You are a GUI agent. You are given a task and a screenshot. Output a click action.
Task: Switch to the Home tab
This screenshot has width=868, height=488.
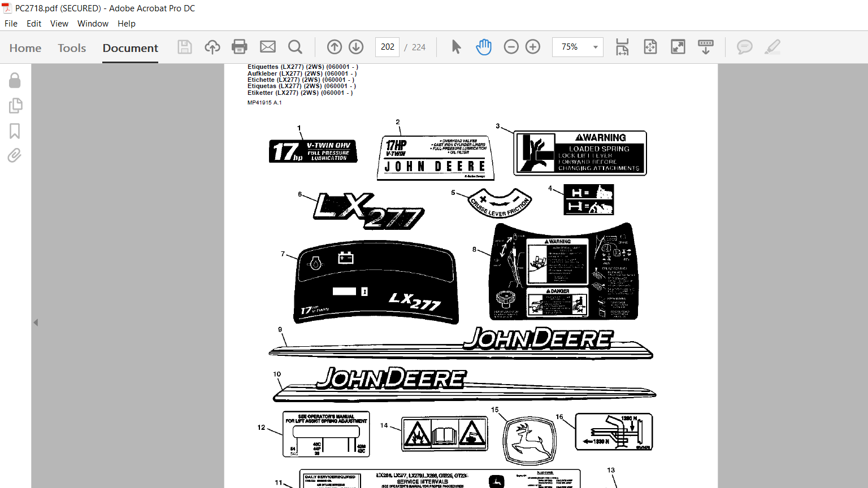coord(25,48)
